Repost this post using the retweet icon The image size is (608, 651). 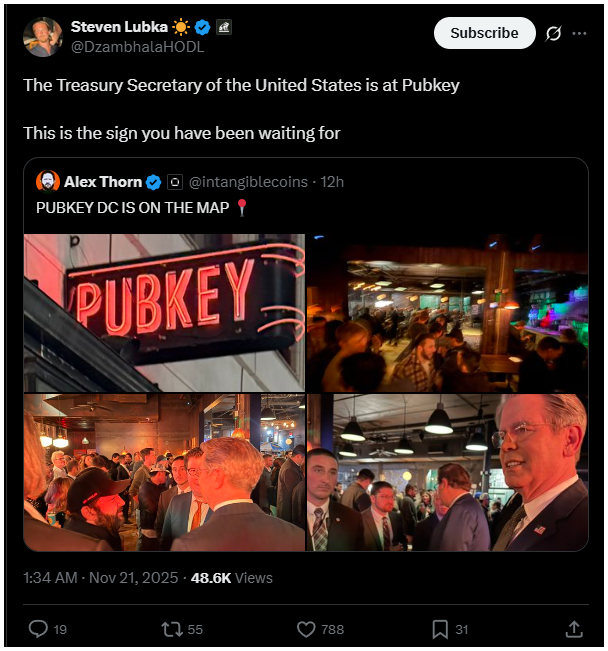click(x=172, y=628)
